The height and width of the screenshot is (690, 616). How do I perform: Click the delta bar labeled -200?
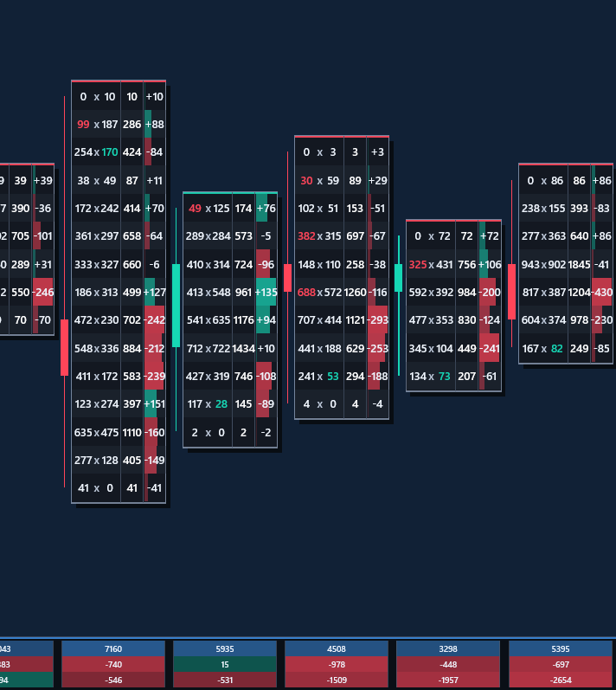point(490,293)
